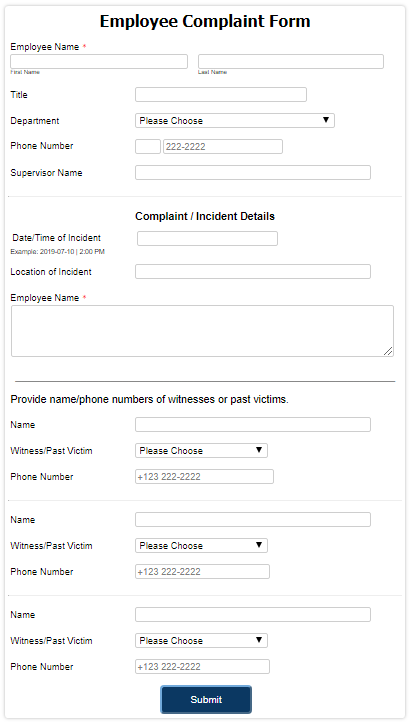Select the first witness Phone Number field

point(204,477)
